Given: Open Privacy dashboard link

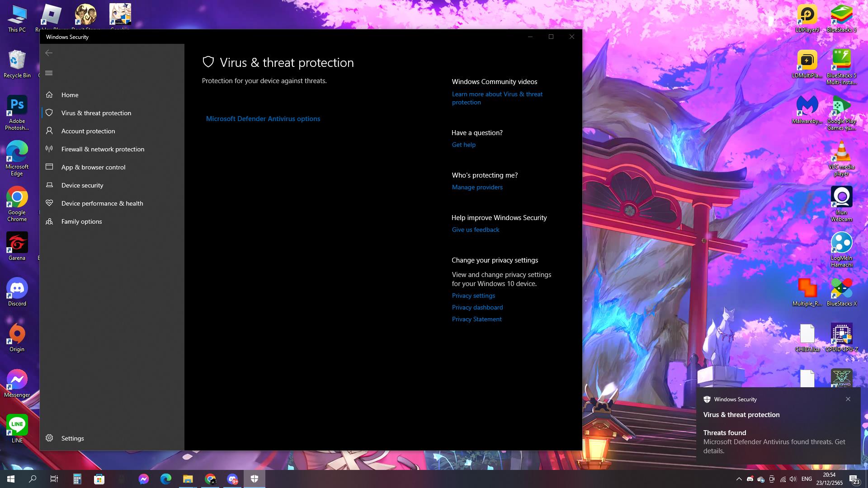Looking at the screenshot, I should click(x=477, y=307).
